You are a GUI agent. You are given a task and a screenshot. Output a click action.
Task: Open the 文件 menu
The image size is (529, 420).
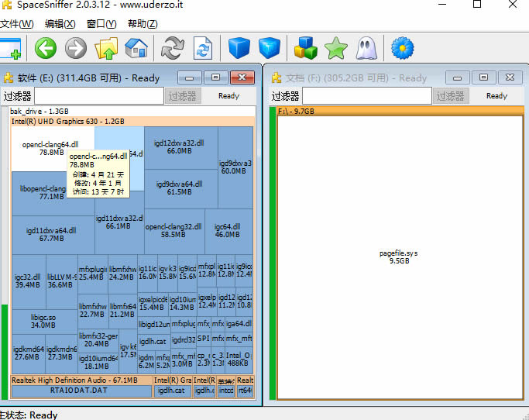pyautogui.click(x=16, y=24)
